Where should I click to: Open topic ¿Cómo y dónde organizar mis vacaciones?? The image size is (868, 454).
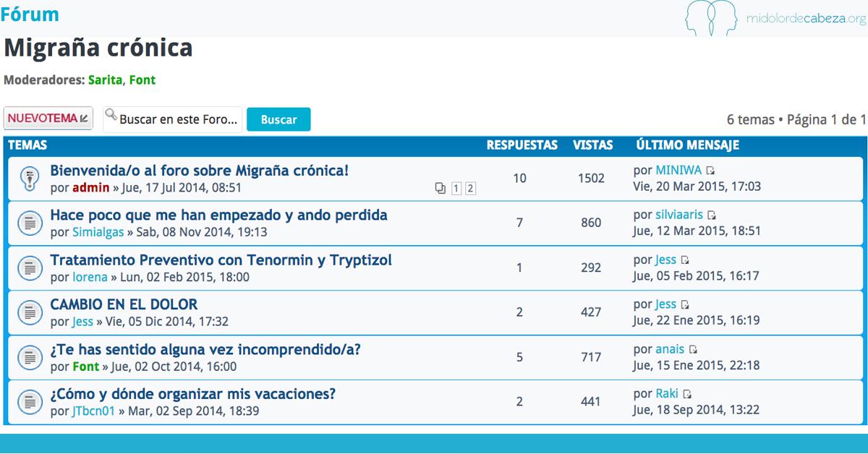pyautogui.click(x=192, y=394)
